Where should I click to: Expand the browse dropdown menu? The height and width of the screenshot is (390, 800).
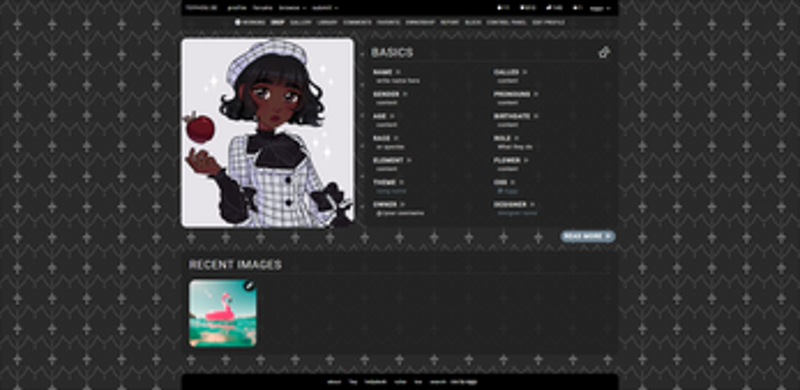[x=292, y=8]
